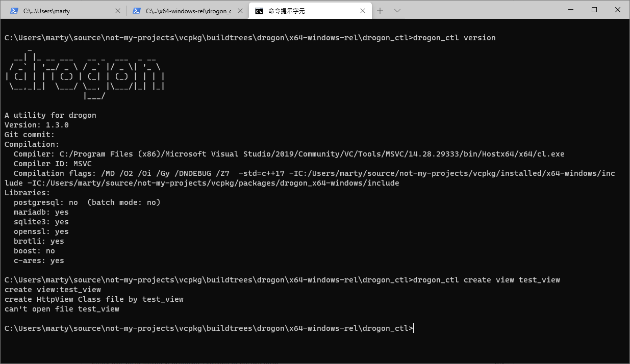This screenshot has height=364, width=630.
Task: Open the tab dropdown chevron next to plus
Action: point(398,10)
